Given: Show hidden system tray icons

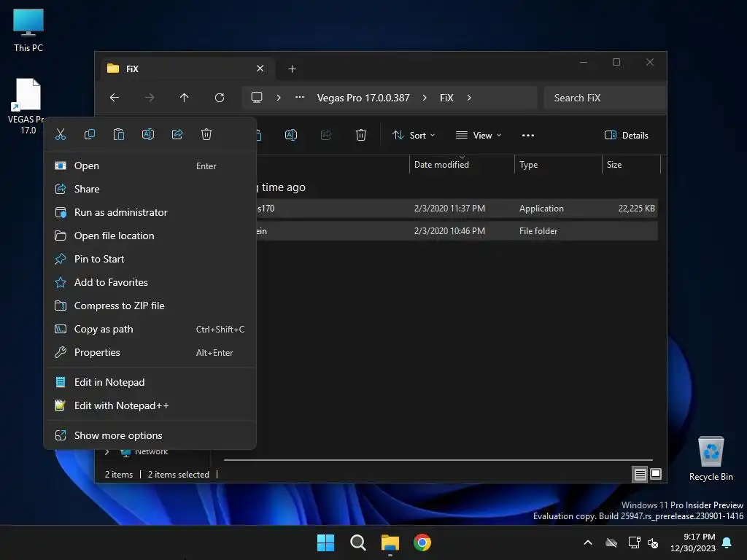Looking at the screenshot, I should (x=588, y=542).
